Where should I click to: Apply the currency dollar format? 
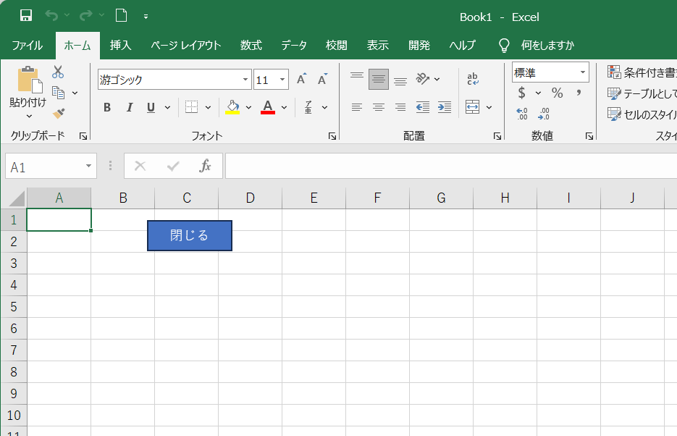(522, 93)
